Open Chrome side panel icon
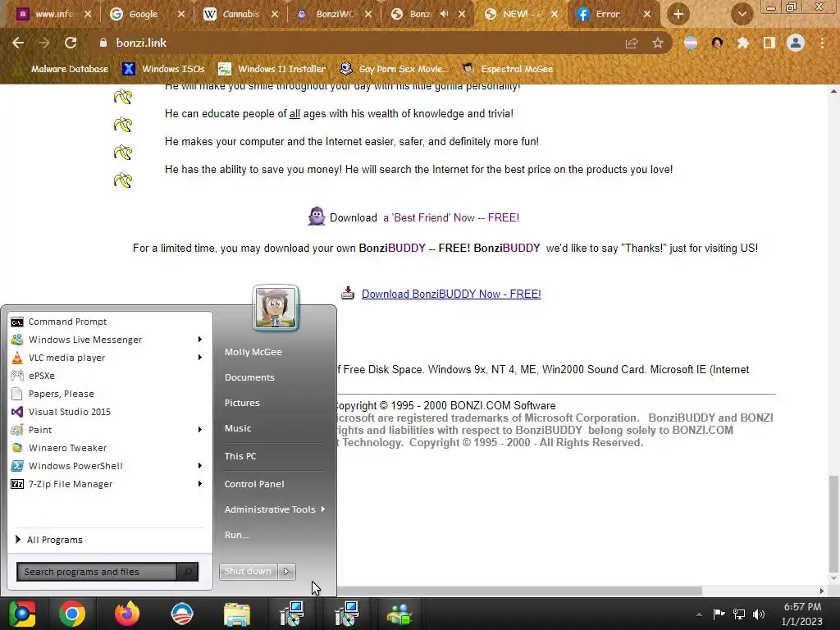The width and height of the screenshot is (840, 630). [769, 43]
